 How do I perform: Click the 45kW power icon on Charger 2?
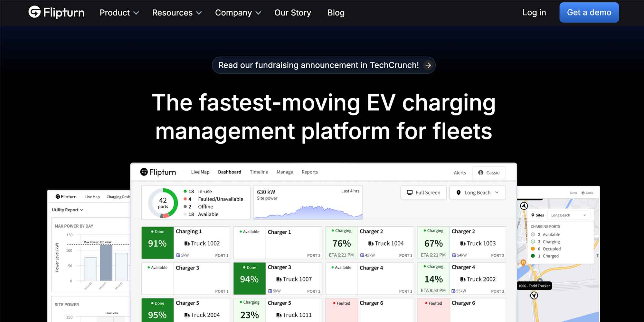pyautogui.click(x=362, y=255)
